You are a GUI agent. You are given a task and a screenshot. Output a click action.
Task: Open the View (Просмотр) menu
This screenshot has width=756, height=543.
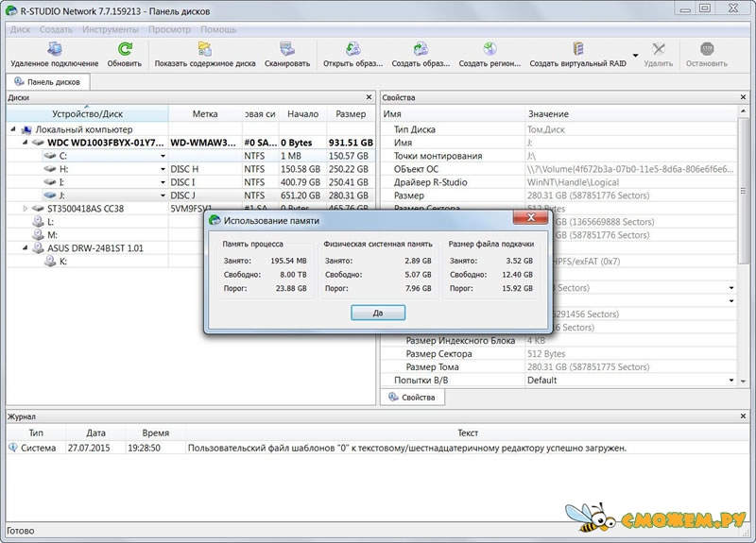169,29
